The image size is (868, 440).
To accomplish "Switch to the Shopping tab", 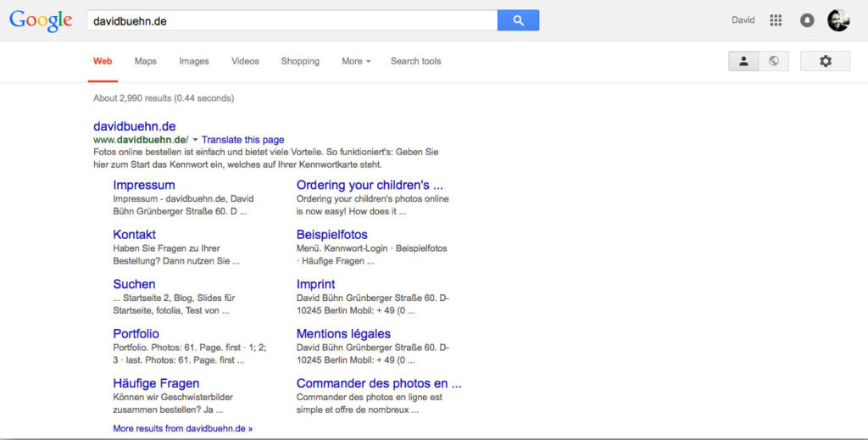I will coord(300,61).
